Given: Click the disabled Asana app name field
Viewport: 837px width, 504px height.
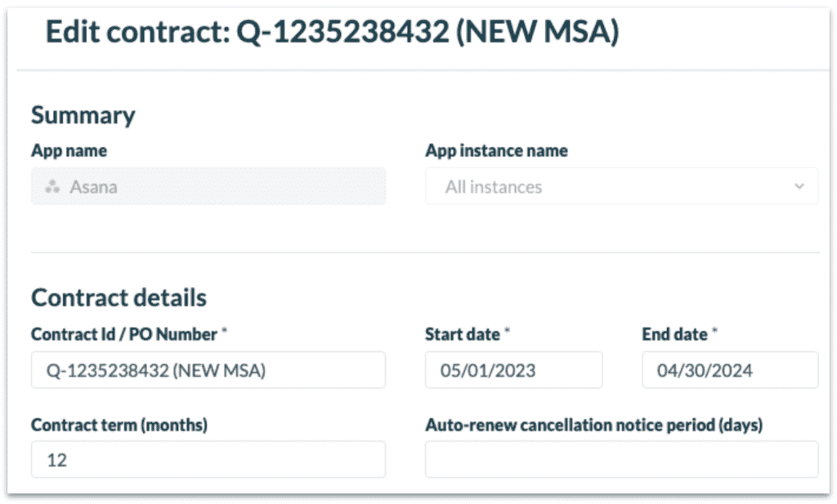Looking at the screenshot, I should pyautogui.click(x=208, y=186).
